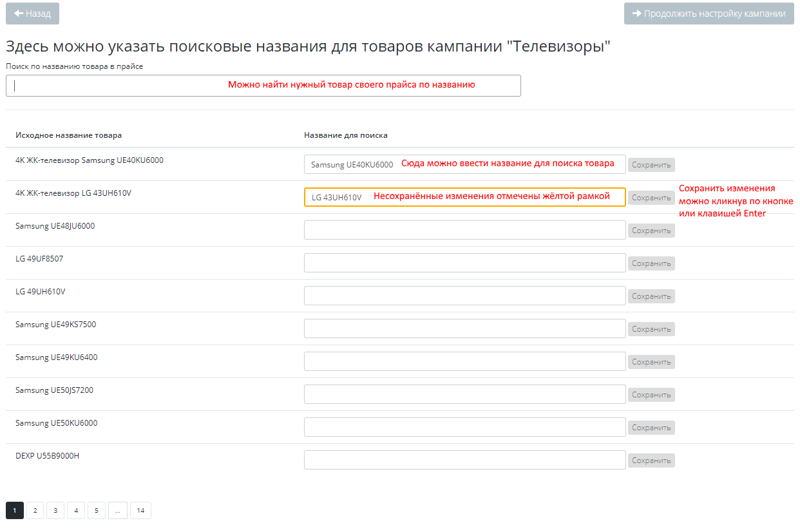Click search name field for Samsung UE48JU6000
Screen dimensions: 800x532
[x=464, y=230]
